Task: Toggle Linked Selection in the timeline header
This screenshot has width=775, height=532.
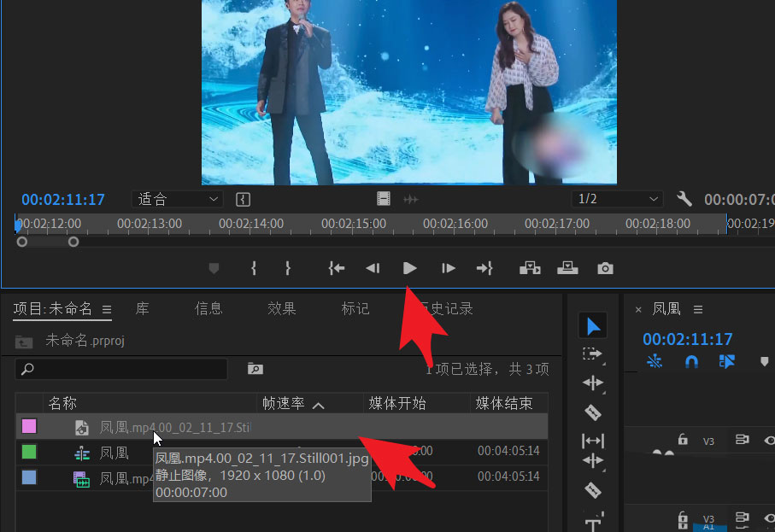Action: click(725, 362)
